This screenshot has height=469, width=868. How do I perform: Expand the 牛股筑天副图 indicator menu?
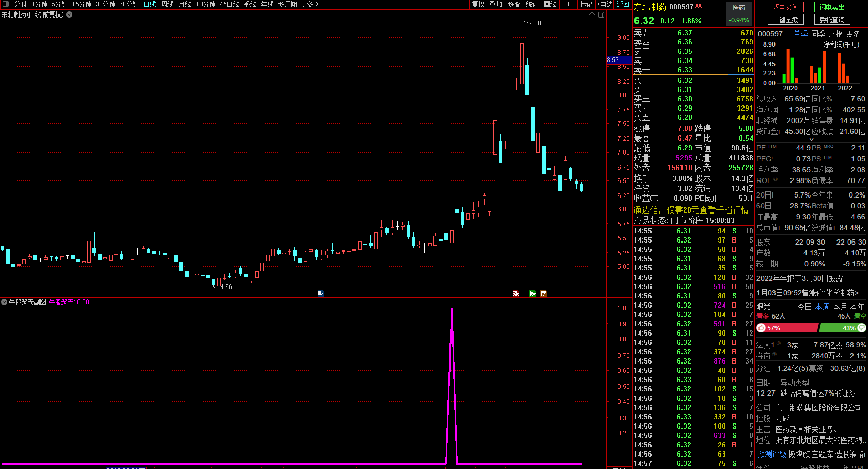click(4, 302)
